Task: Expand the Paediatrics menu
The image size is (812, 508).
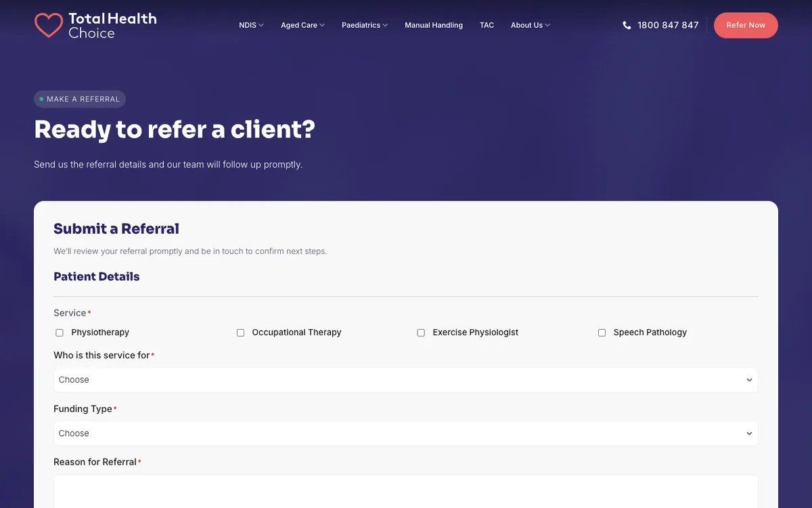Action: pyautogui.click(x=364, y=25)
